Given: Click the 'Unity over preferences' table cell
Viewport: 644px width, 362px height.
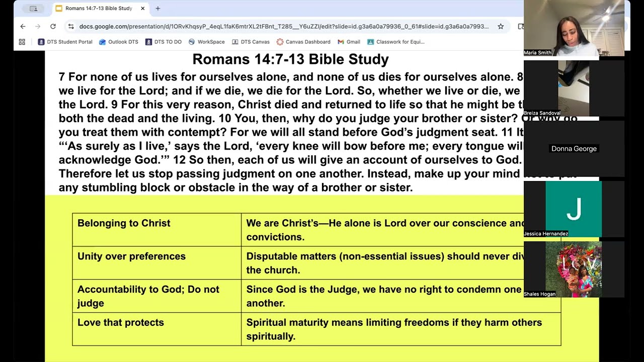Looking at the screenshot, I should 157,263.
